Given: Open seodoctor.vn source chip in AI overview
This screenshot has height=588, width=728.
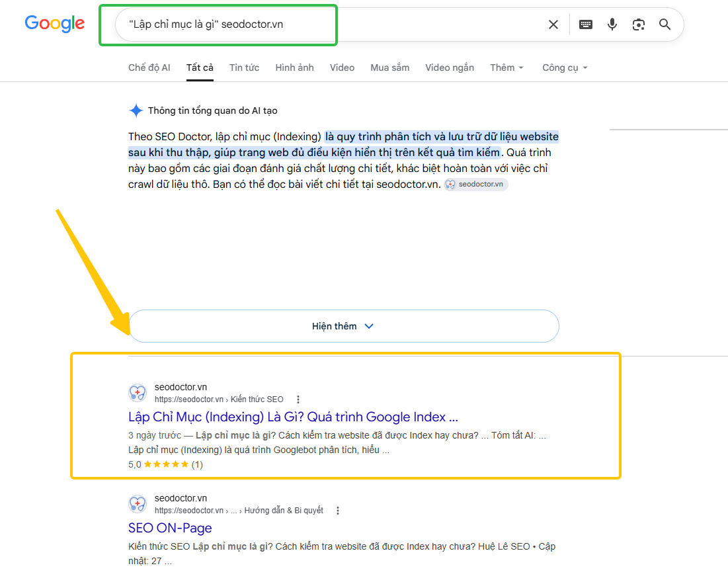Looking at the screenshot, I should click(476, 185).
